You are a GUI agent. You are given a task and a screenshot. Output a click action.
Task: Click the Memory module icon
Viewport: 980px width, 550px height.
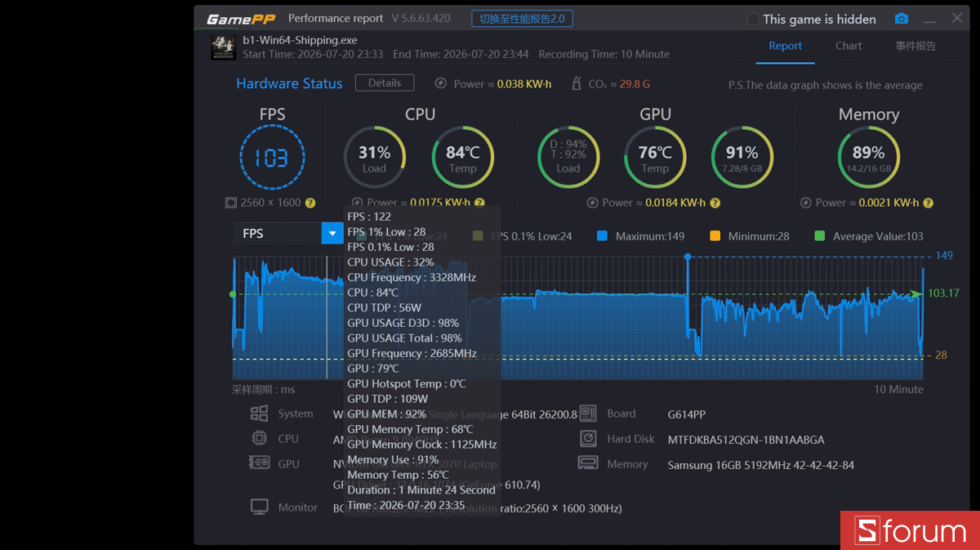click(x=588, y=463)
